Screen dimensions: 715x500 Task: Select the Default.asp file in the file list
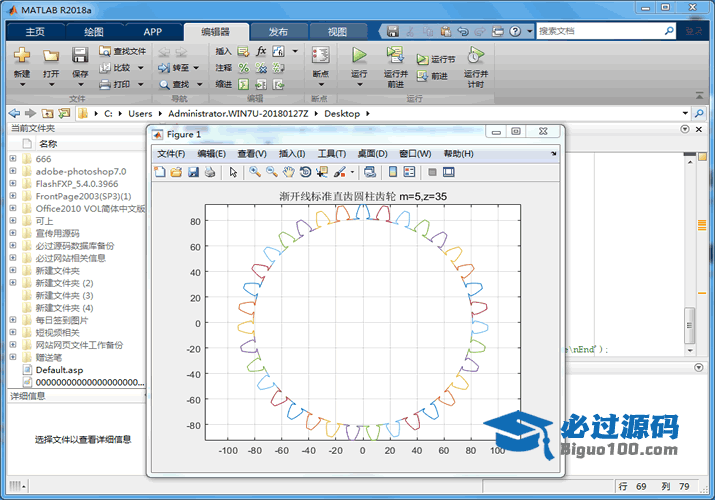[x=59, y=370]
